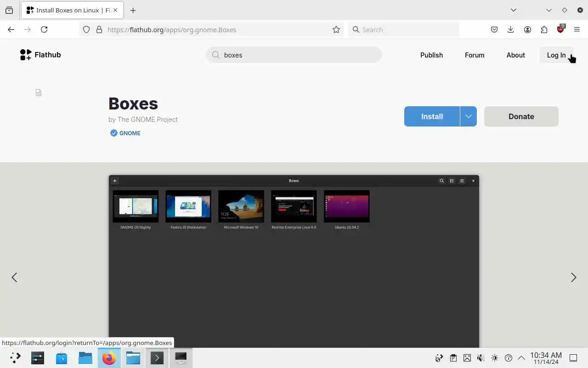Click the uBlock Origin extension icon
588x368 pixels.
click(x=560, y=29)
